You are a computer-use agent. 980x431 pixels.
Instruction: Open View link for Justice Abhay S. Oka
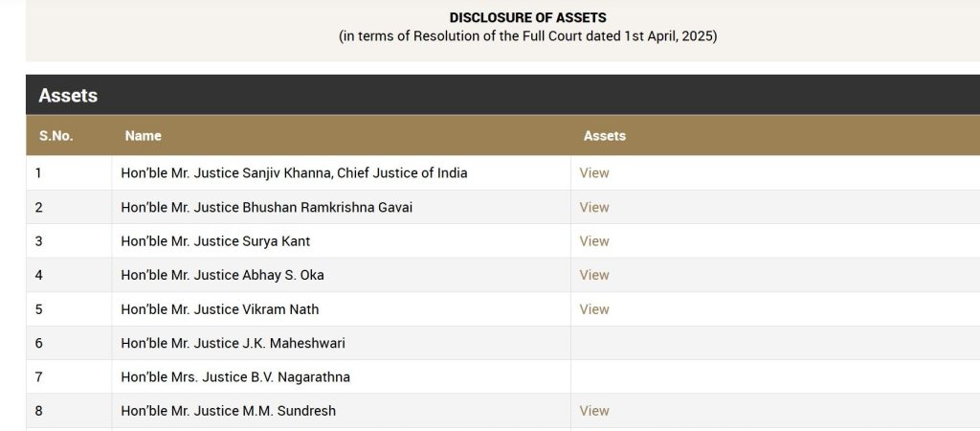593,275
